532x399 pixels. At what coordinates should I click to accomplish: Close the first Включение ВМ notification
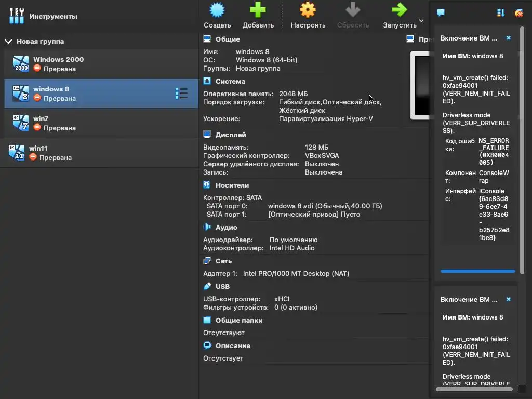508,38
